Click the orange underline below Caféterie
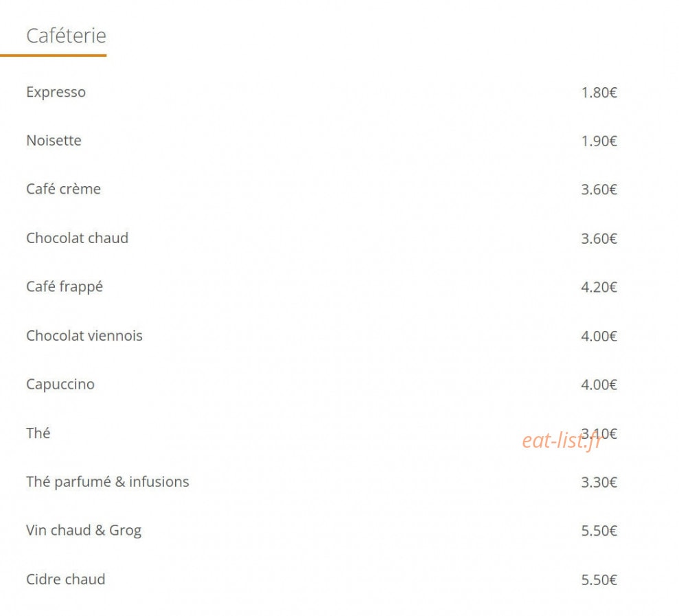The image size is (679, 616). click(x=54, y=56)
